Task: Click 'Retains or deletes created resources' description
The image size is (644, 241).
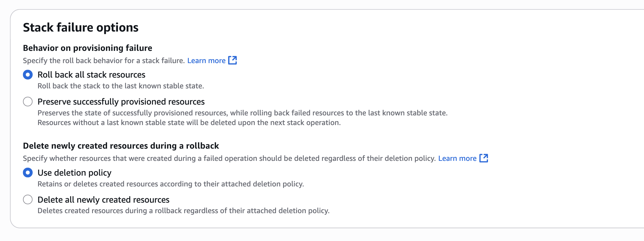Action: click(x=171, y=184)
